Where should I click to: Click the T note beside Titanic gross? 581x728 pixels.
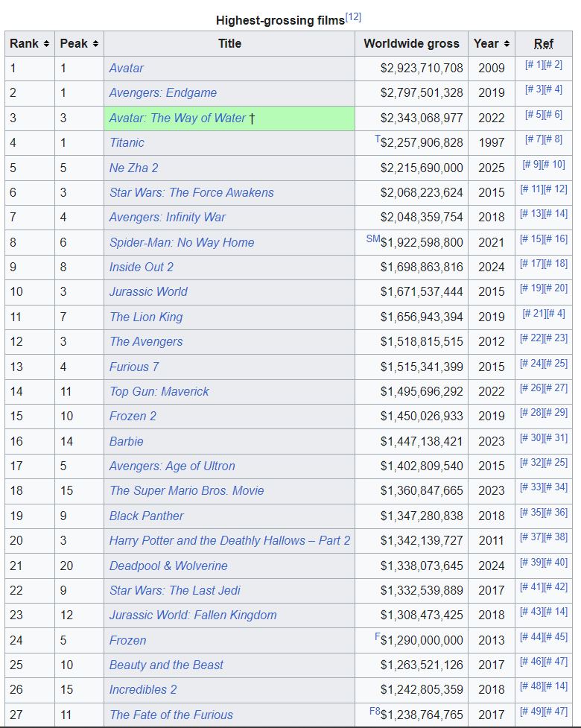(378, 139)
